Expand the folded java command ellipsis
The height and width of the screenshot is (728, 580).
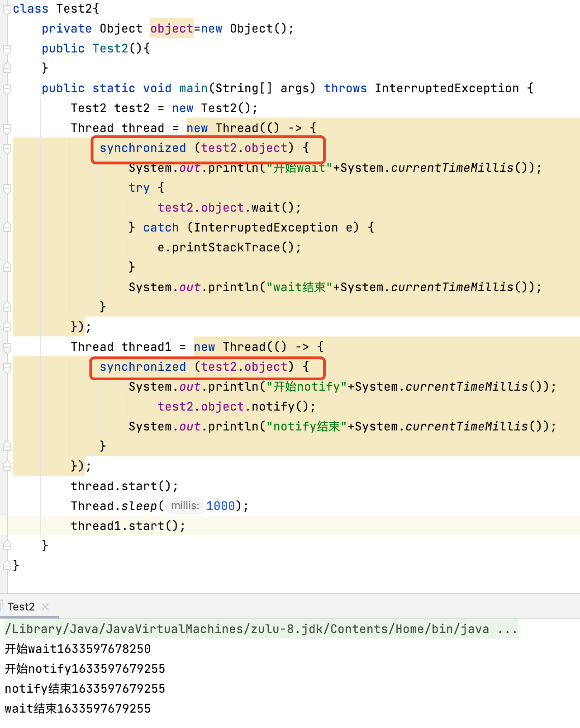point(507,629)
